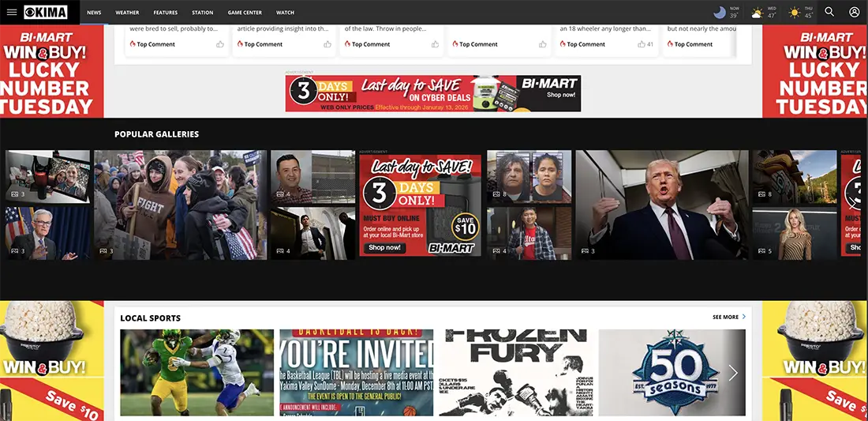The width and height of the screenshot is (868, 421).
Task: Open the building and mountain gallery
Action: [795, 176]
